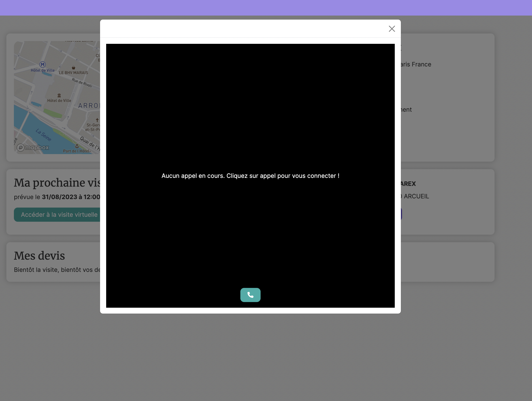Click the Mes devis heading
This screenshot has width=532, height=401.
pyautogui.click(x=40, y=256)
